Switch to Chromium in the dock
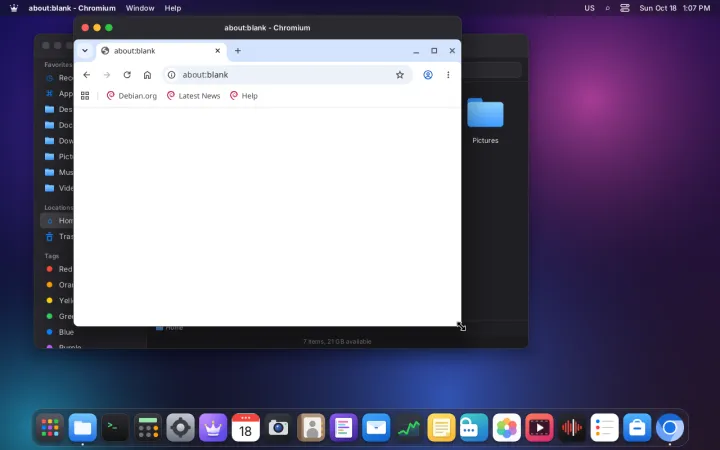Viewport: 720px width, 450px height. (x=669, y=428)
